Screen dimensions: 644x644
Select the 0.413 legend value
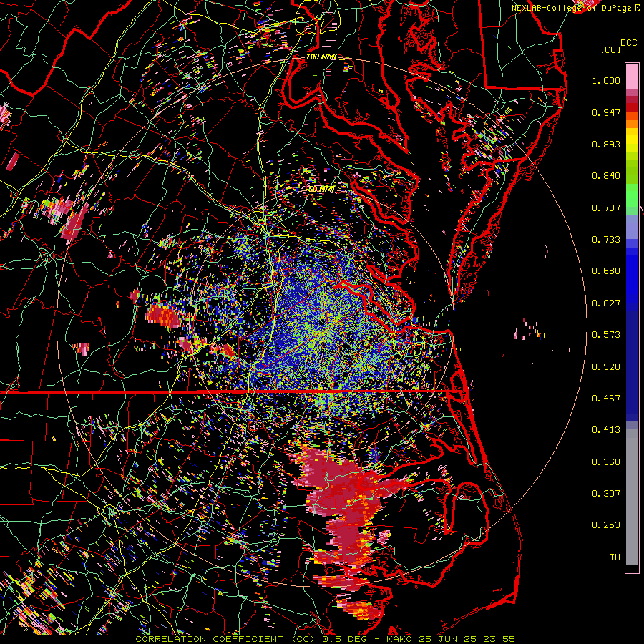pyautogui.click(x=606, y=430)
